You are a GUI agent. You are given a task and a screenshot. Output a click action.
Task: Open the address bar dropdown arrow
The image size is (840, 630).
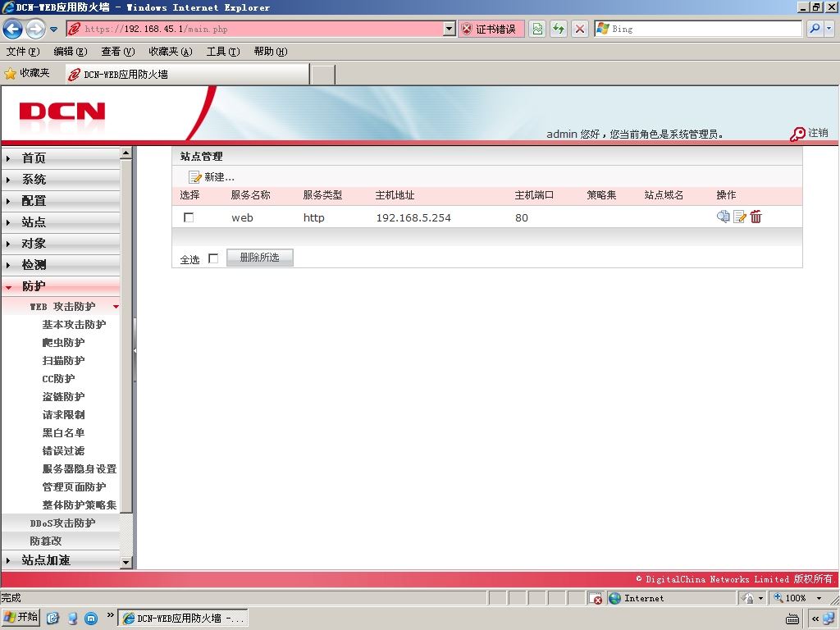coord(450,29)
